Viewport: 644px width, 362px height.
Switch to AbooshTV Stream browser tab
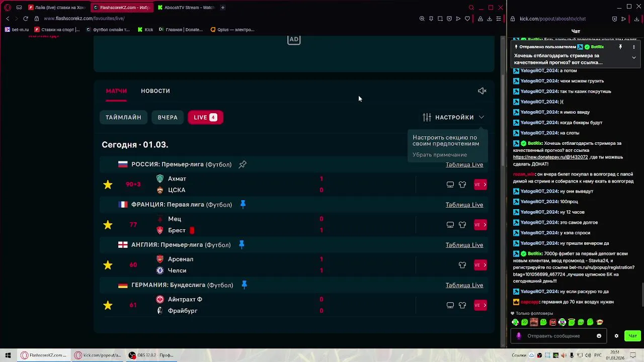point(186,8)
